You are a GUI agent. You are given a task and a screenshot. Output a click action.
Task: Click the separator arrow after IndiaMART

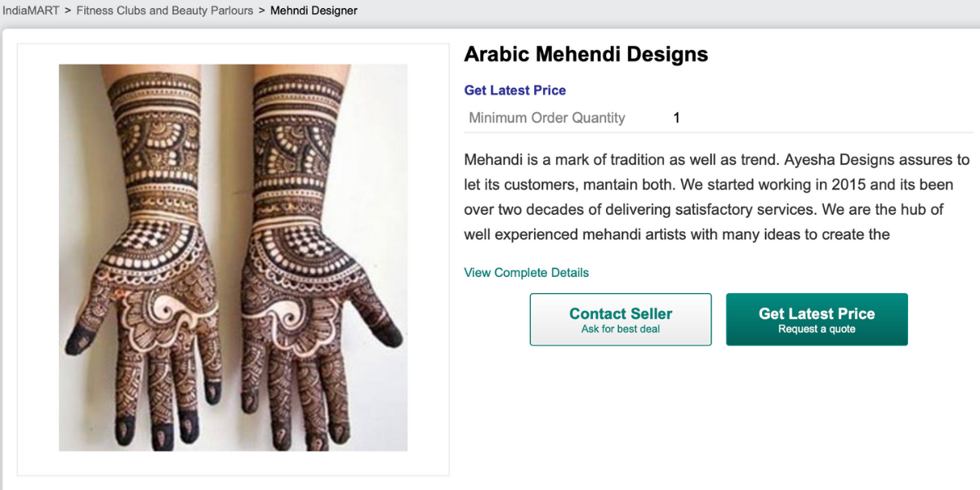point(68,11)
